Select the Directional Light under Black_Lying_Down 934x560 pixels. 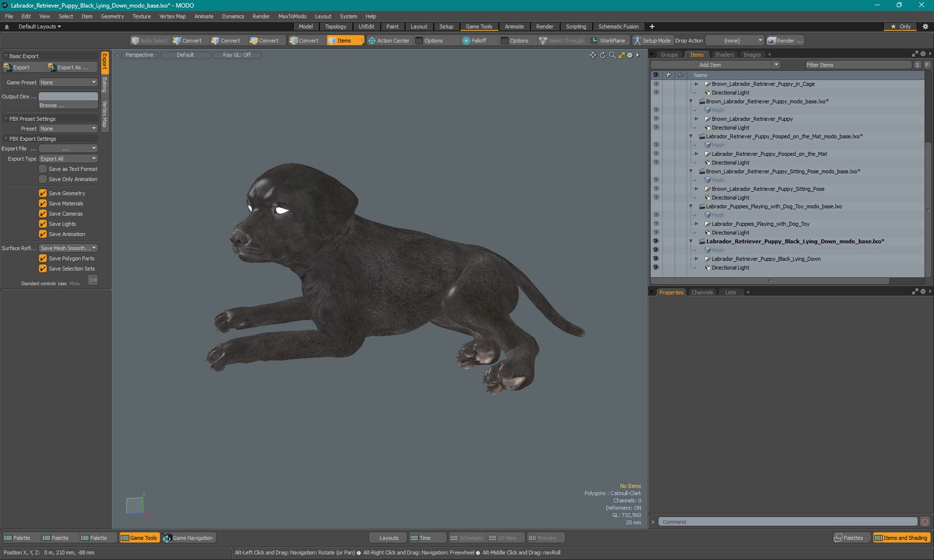coord(730,268)
